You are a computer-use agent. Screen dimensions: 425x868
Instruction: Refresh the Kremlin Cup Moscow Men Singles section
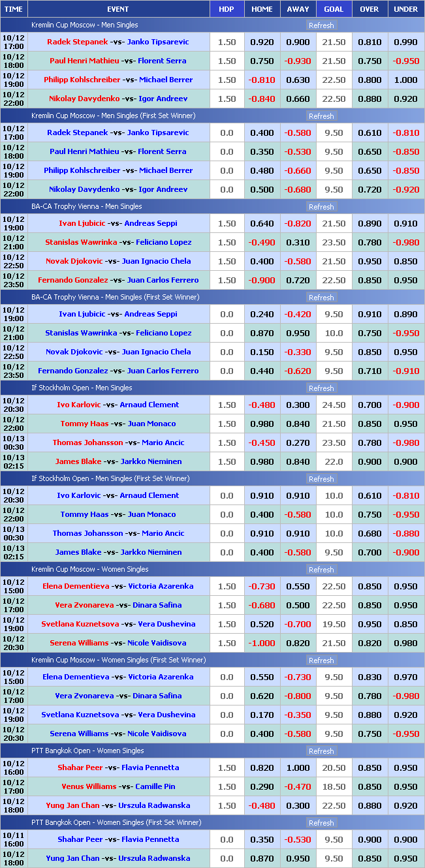(x=321, y=25)
